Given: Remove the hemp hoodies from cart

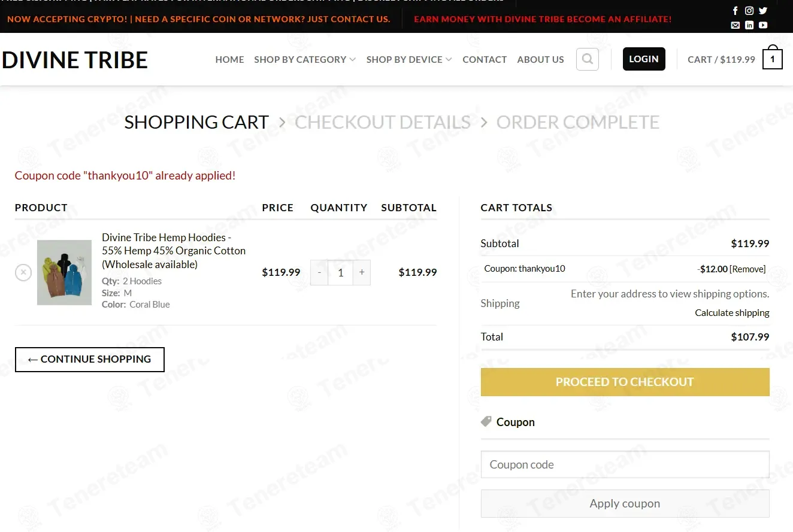Looking at the screenshot, I should 23,273.
